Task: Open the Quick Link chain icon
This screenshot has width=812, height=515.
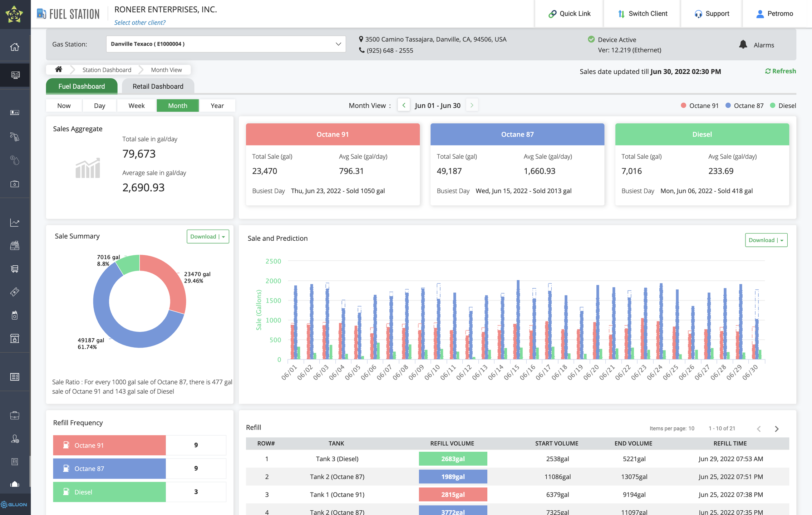Action: [552, 14]
